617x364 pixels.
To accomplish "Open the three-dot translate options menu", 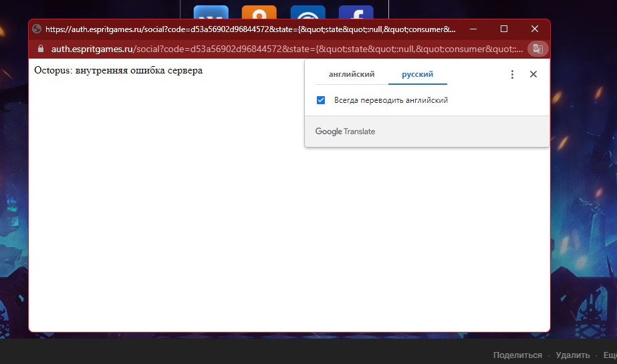I will [512, 74].
